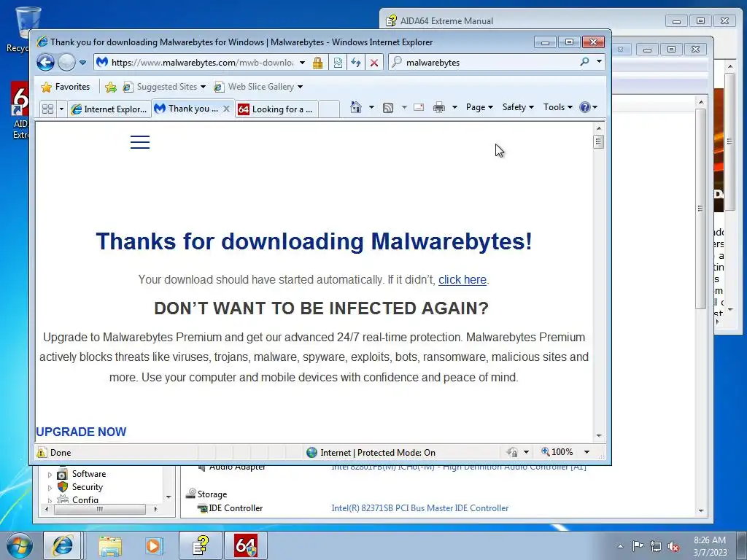Viewport: 747px width, 560px height.
Task: Expand the Software tree node in AIDA64
Action: 50,474
